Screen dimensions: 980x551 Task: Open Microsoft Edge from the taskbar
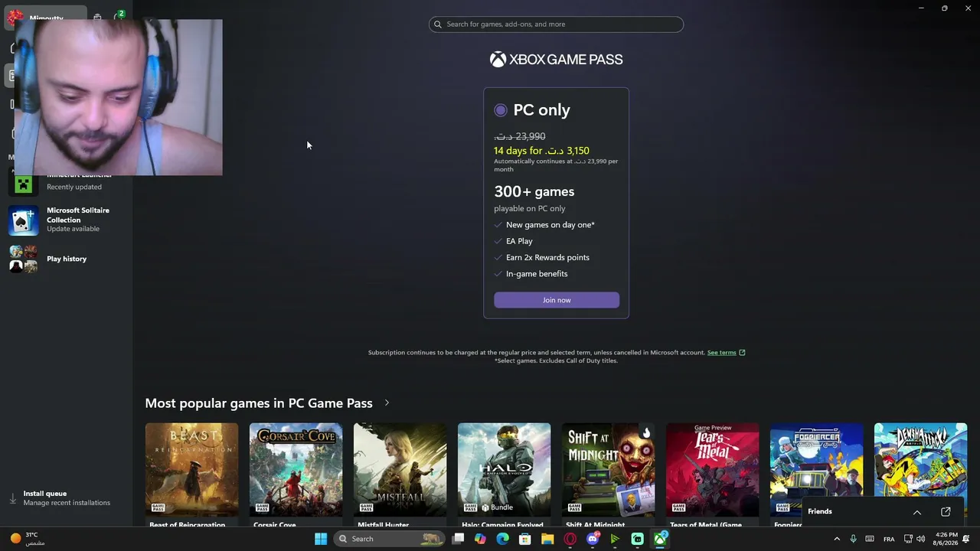(x=502, y=539)
